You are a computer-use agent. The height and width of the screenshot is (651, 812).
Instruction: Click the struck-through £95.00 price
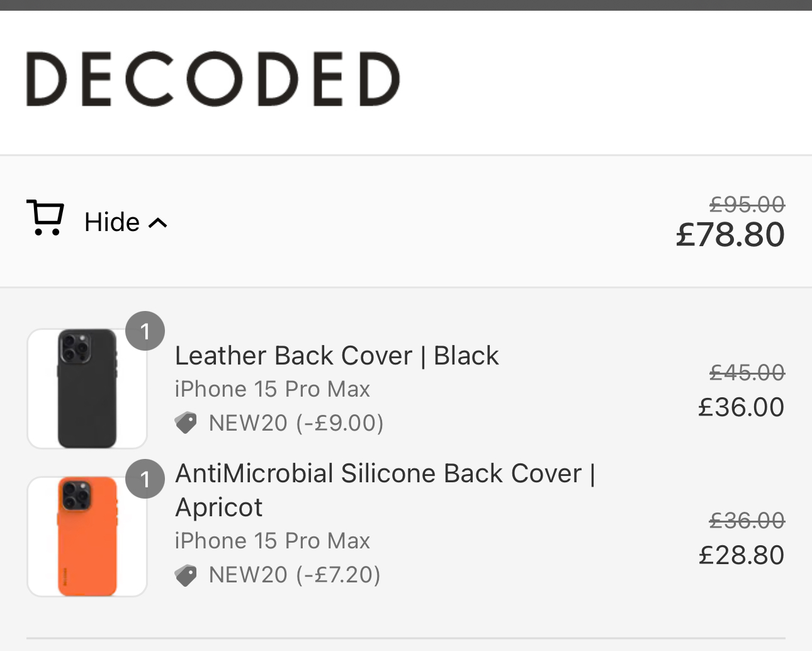(747, 205)
